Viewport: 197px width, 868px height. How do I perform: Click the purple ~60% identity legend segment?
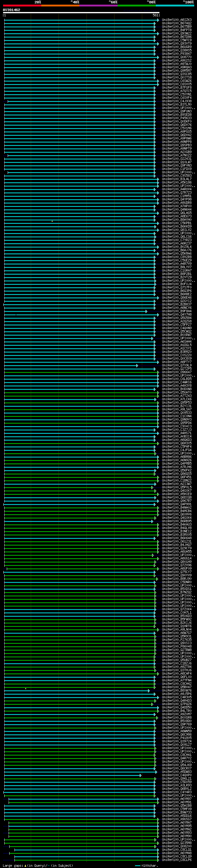[x=99, y=6]
